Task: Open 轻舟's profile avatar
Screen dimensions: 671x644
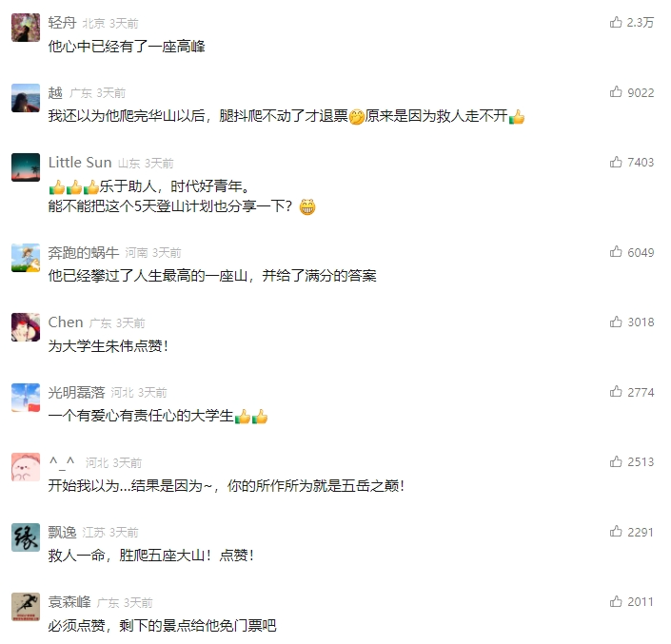Action: click(26, 28)
